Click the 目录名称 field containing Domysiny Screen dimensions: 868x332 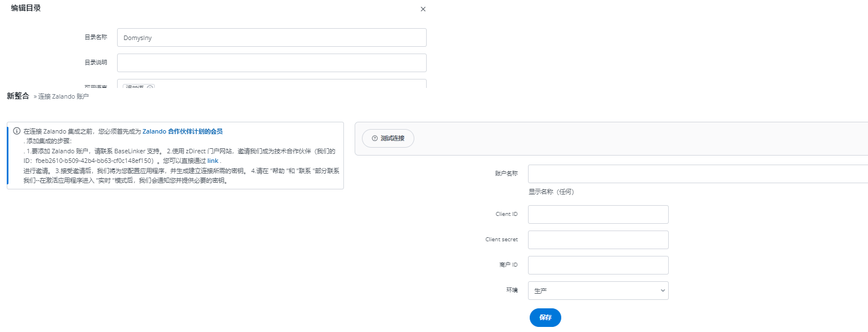coord(271,38)
